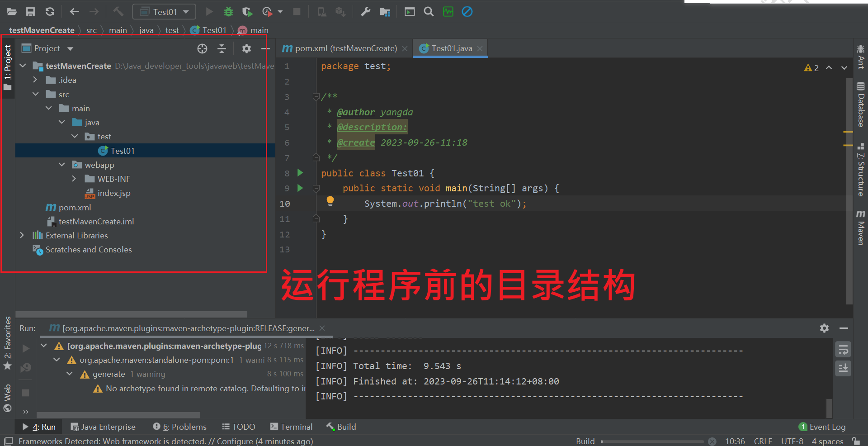Debug Test01 with the green bug icon

pos(229,12)
